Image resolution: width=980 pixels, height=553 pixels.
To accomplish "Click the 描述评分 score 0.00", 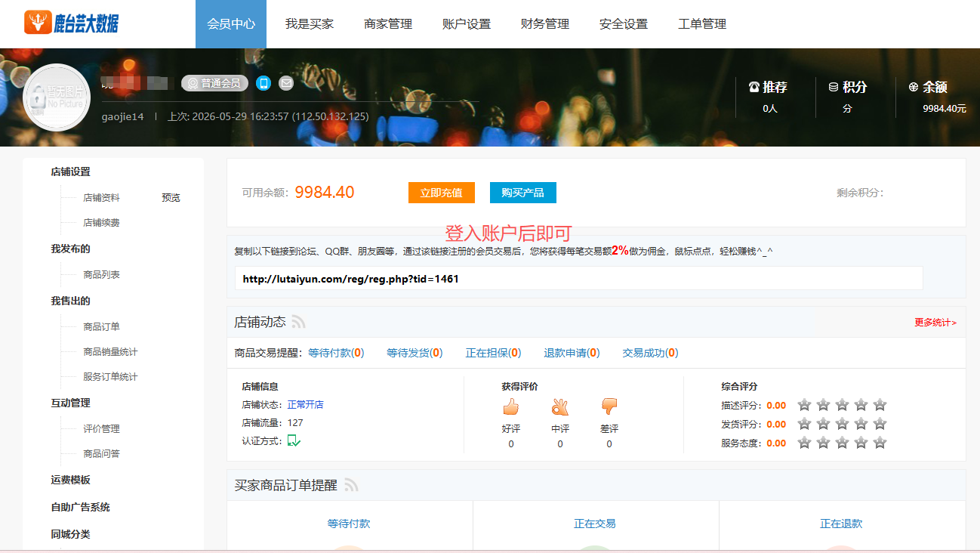I will click(x=776, y=406).
